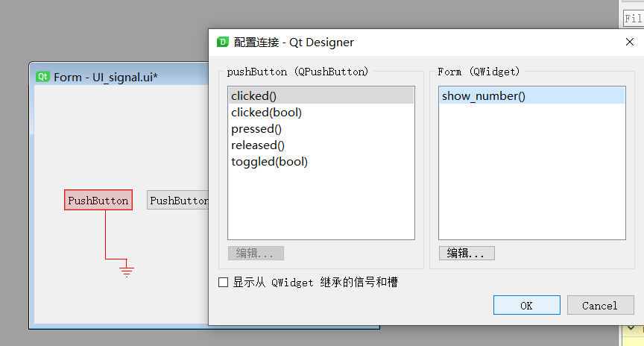Viewport: 644px width, 346px height.
Task: Select the clicked() signal
Action: tap(321, 95)
